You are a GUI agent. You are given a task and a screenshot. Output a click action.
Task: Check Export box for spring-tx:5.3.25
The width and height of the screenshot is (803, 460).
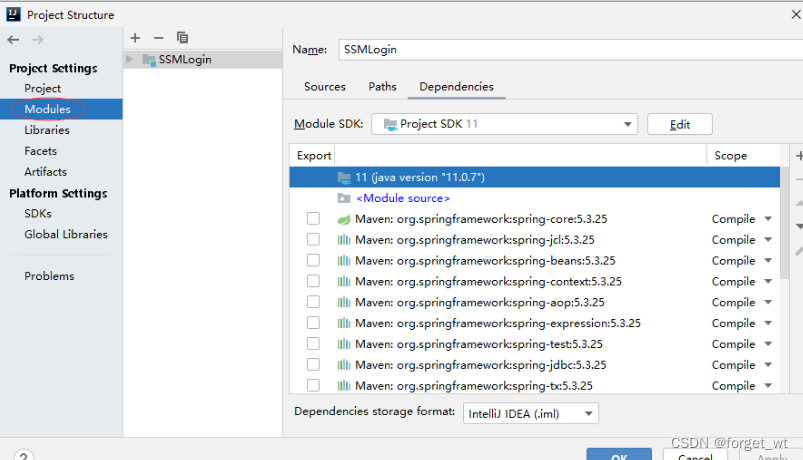click(313, 385)
